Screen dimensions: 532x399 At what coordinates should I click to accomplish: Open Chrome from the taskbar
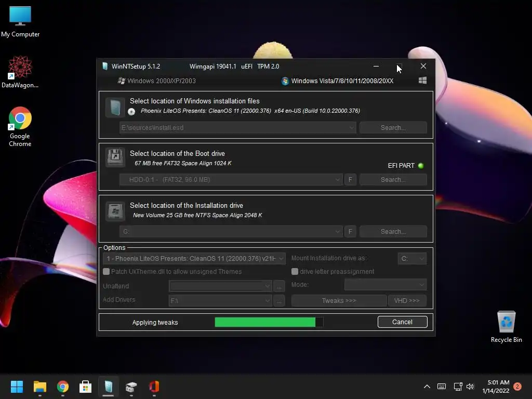click(63, 387)
